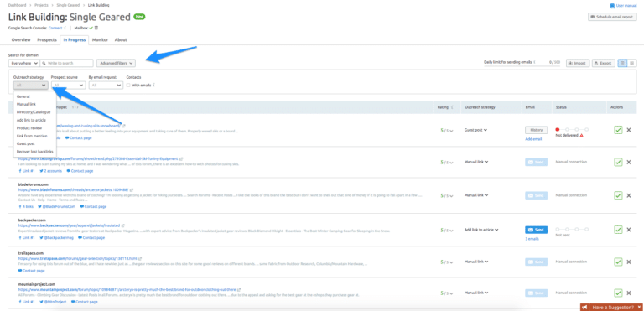This screenshot has width=644, height=311.
Task: Open the Prospect source dropdown
Action: click(x=68, y=85)
